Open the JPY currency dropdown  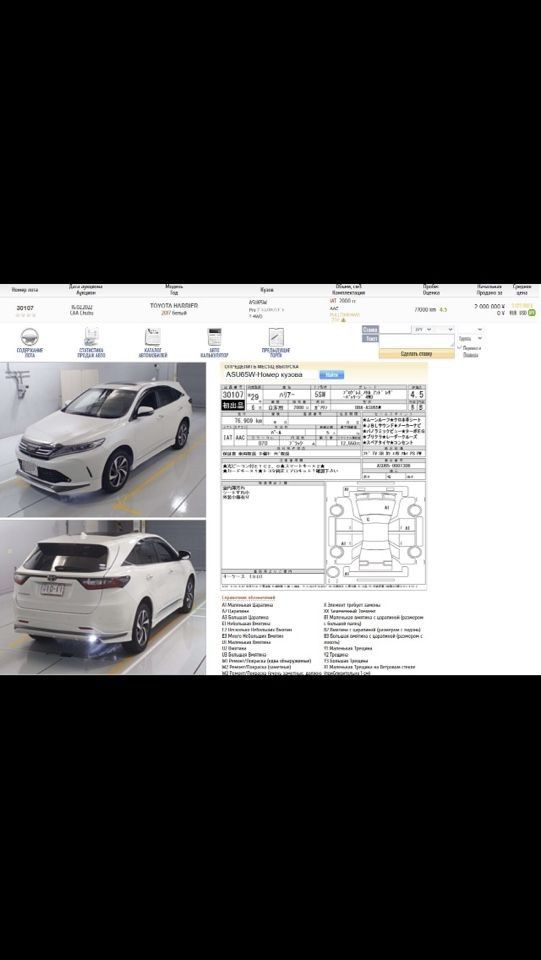(x=423, y=329)
